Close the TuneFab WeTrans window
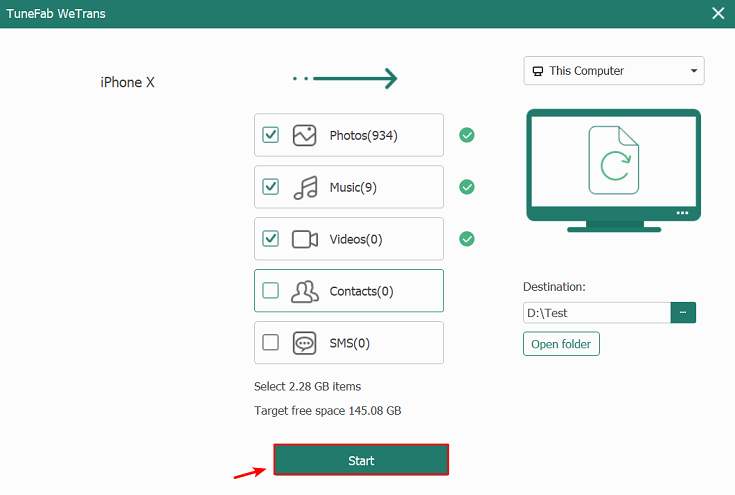 click(x=718, y=13)
